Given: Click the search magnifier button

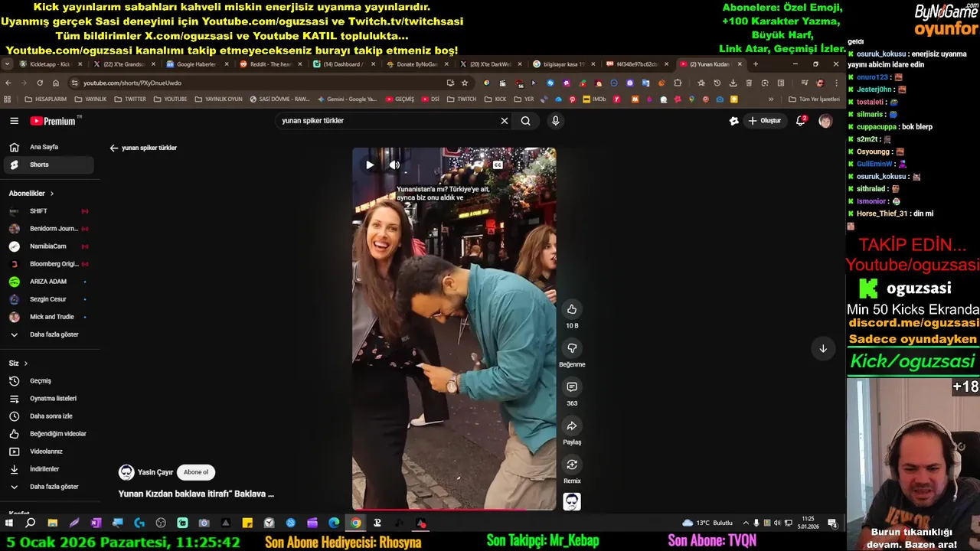Looking at the screenshot, I should pos(526,121).
